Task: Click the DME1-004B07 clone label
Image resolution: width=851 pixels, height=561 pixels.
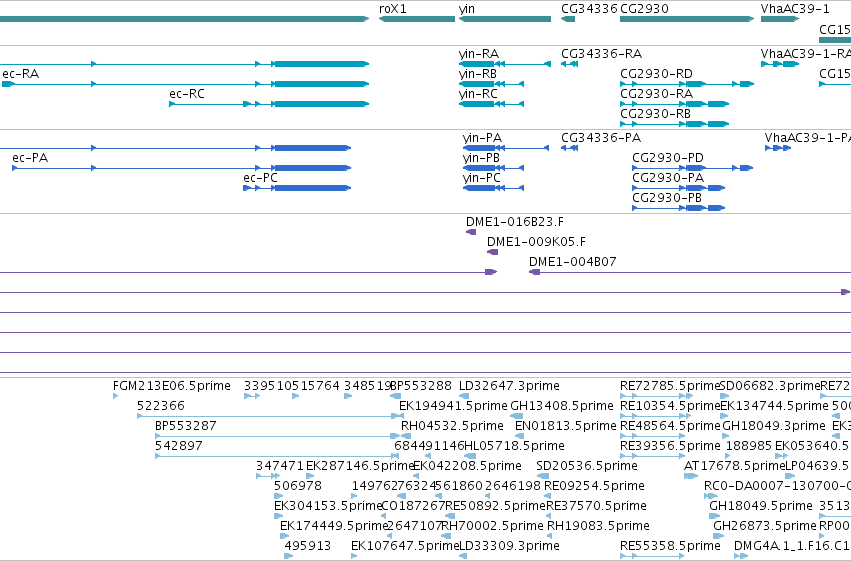Action: 573,262
